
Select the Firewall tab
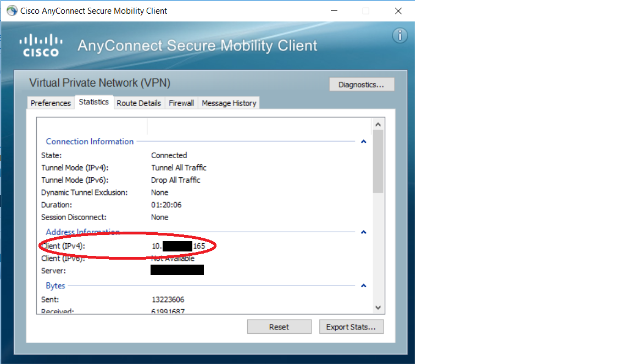point(181,103)
